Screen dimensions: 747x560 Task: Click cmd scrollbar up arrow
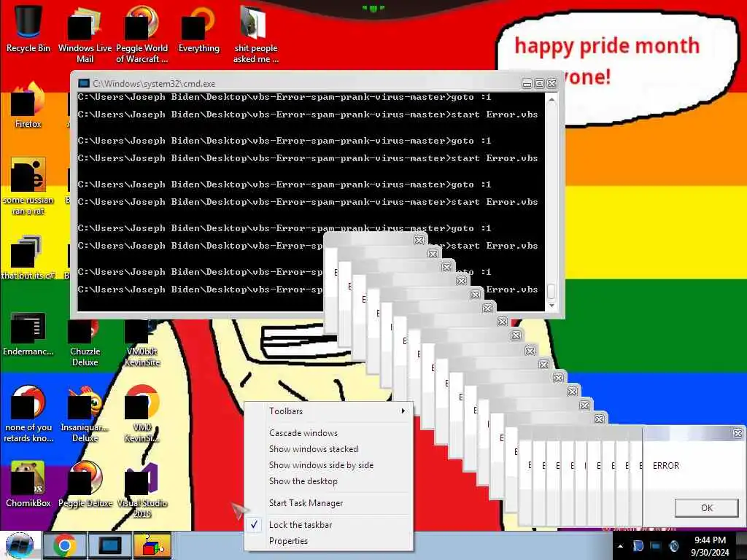tap(551, 99)
